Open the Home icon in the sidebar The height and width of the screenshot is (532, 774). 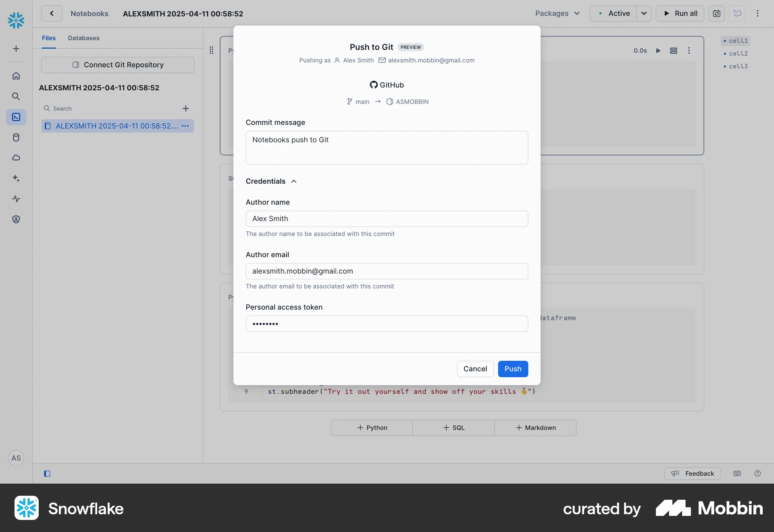(16, 76)
